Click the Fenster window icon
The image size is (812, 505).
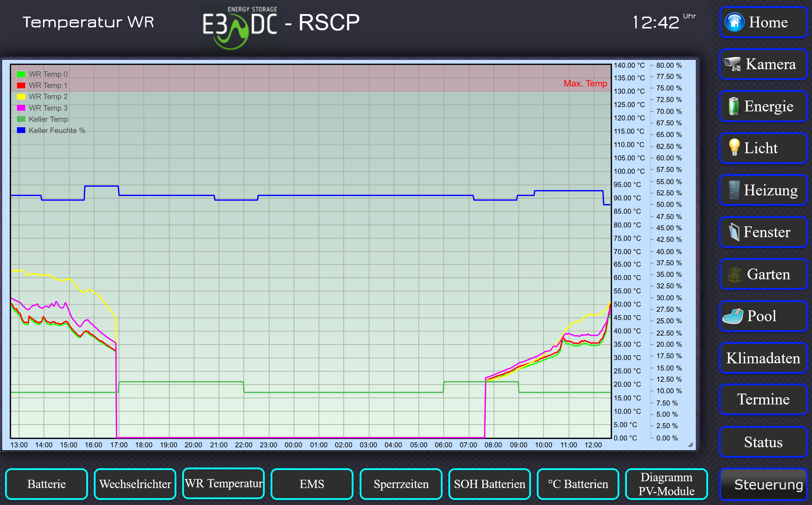tap(734, 232)
